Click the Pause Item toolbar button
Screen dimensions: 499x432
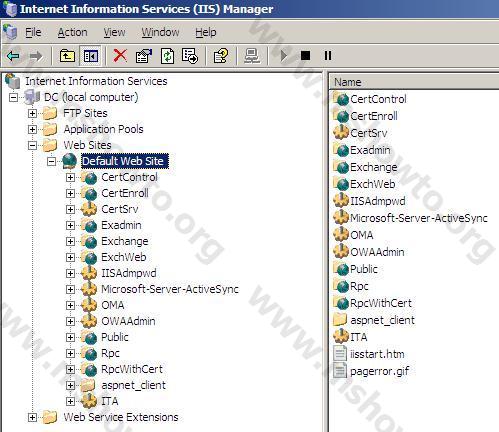coord(328,56)
